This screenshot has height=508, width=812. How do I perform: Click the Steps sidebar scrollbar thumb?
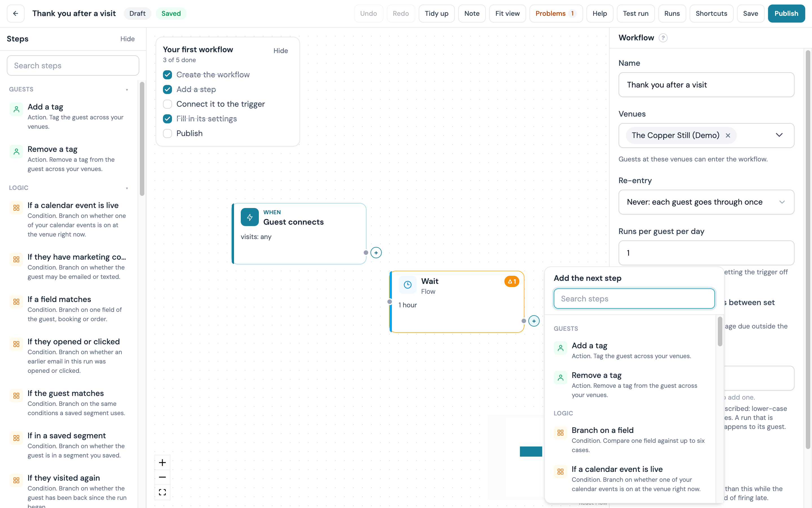[142, 138]
